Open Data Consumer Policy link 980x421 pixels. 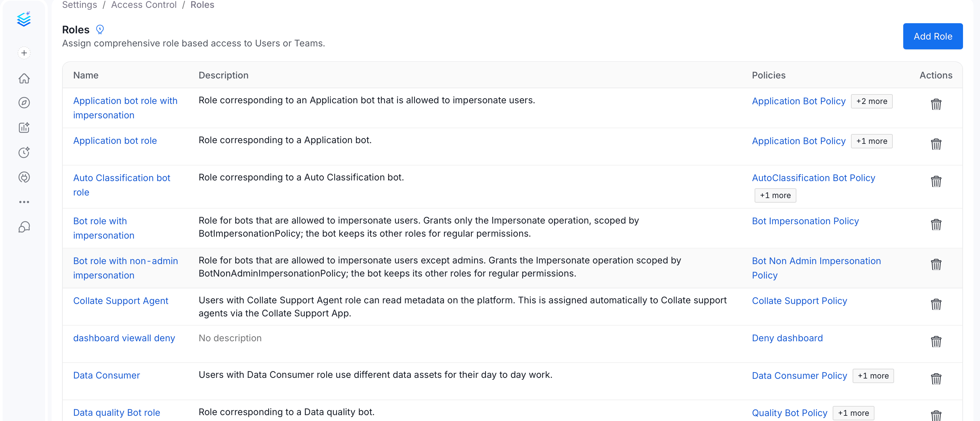click(x=799, y=376)
